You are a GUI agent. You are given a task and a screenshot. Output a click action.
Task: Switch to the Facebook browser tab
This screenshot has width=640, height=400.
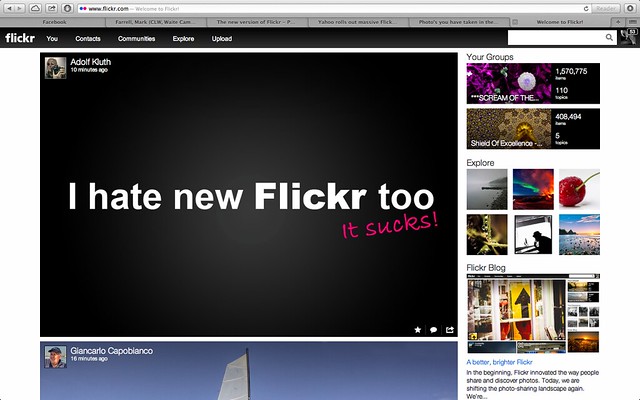(54, 20)
